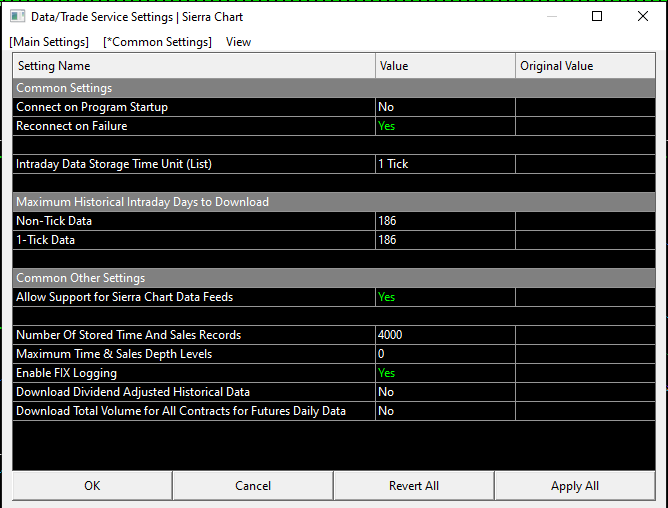Toggle Reconnect on Failure value Yes

445,126
